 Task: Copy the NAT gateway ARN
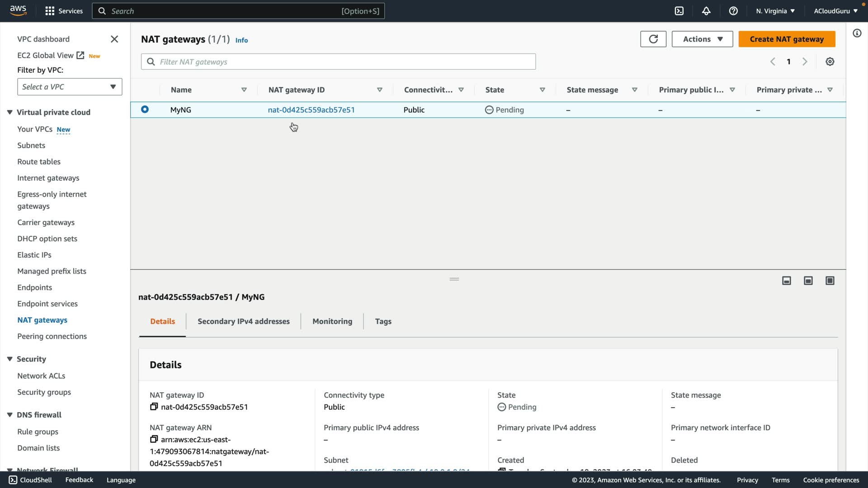(x=154, y=439)
